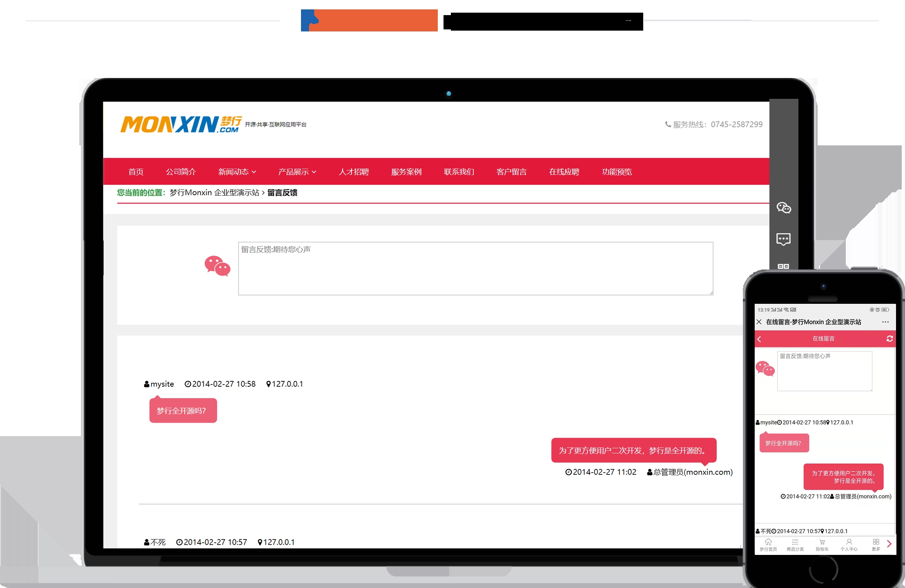Click the 梦行Monxin 企业型演示站 breadcrumb link

214,192
